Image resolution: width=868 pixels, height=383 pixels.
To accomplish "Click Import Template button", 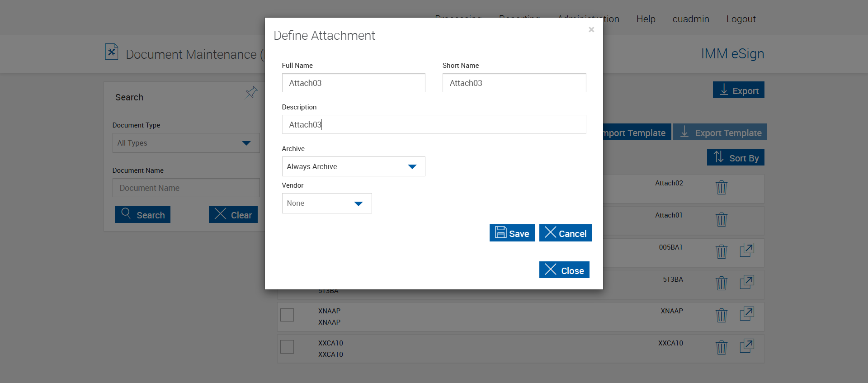I will [637, 132].
